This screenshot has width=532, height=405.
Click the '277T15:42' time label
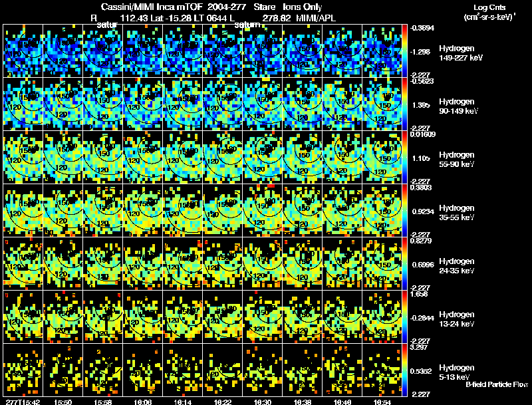click(23, 402)
